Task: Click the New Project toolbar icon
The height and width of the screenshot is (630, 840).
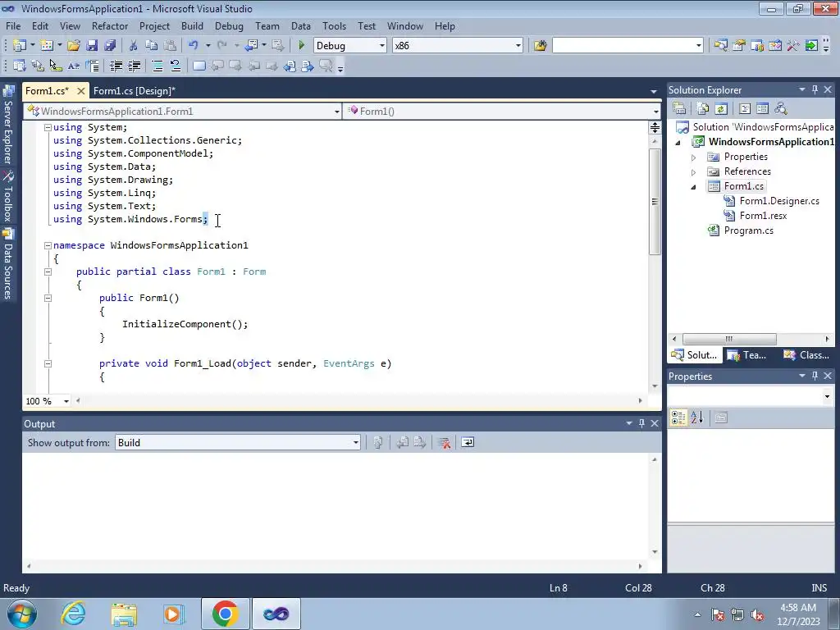Action: pyautogui.click(x=20, y=46)
